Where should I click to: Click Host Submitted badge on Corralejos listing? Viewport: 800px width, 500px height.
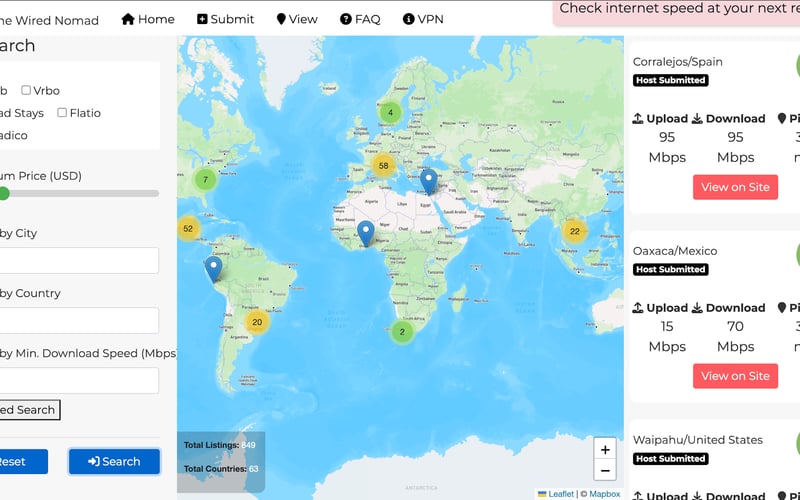point(670,80)
